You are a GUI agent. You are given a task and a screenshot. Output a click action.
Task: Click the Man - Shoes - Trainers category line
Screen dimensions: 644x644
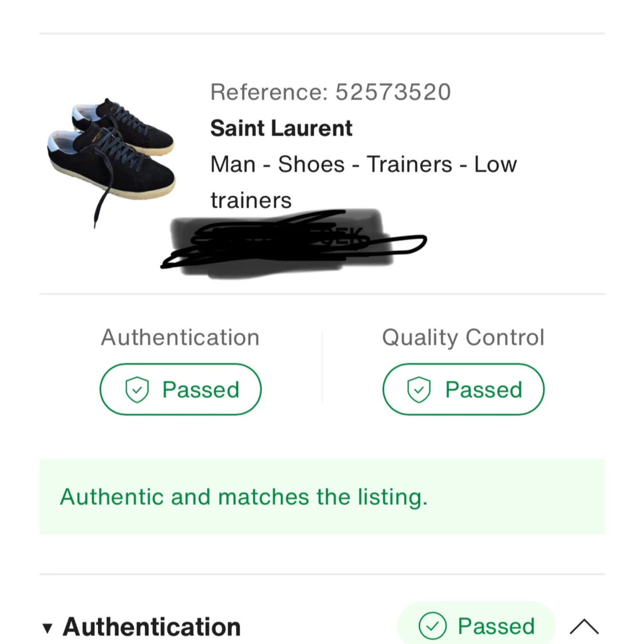coord(364,164)
